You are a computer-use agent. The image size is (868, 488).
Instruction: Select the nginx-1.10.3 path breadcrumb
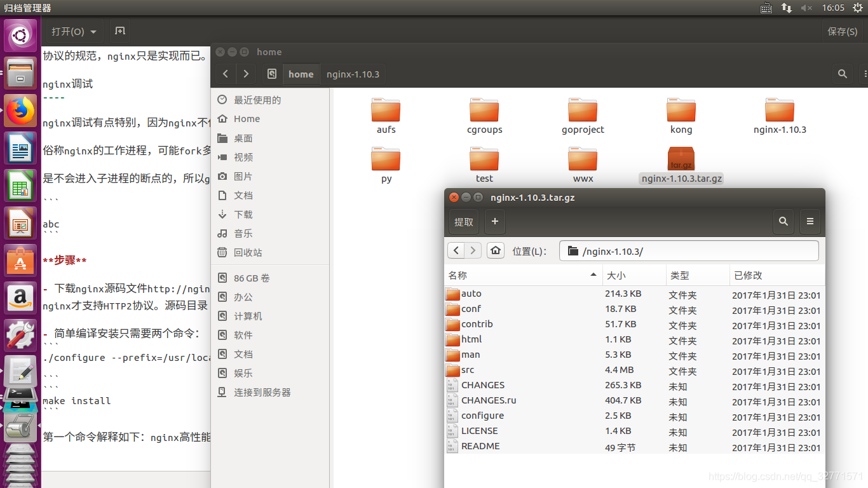353,74
